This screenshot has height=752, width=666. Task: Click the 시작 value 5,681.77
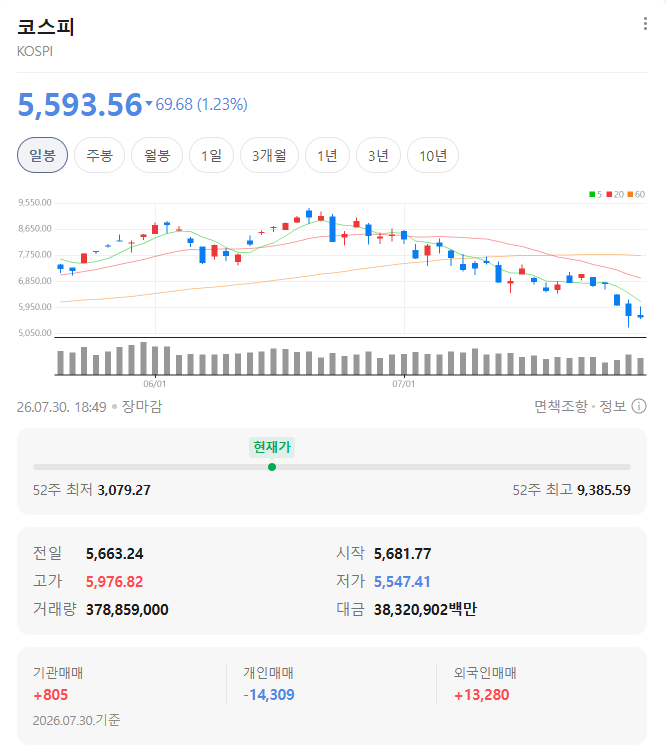point(402,554)
